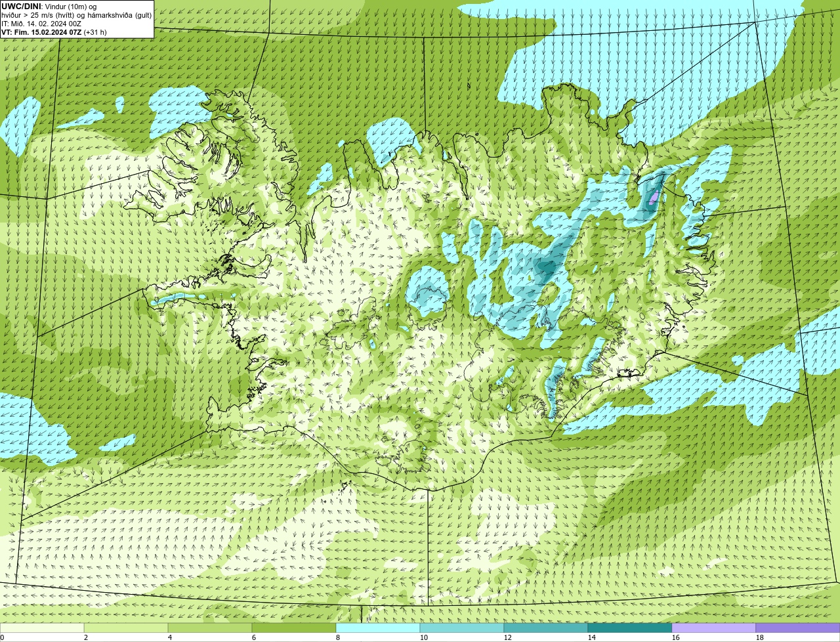Click the "14" label on the color scale
The height and width of the screenshot is (642, 840).
(x=592, y=637)
